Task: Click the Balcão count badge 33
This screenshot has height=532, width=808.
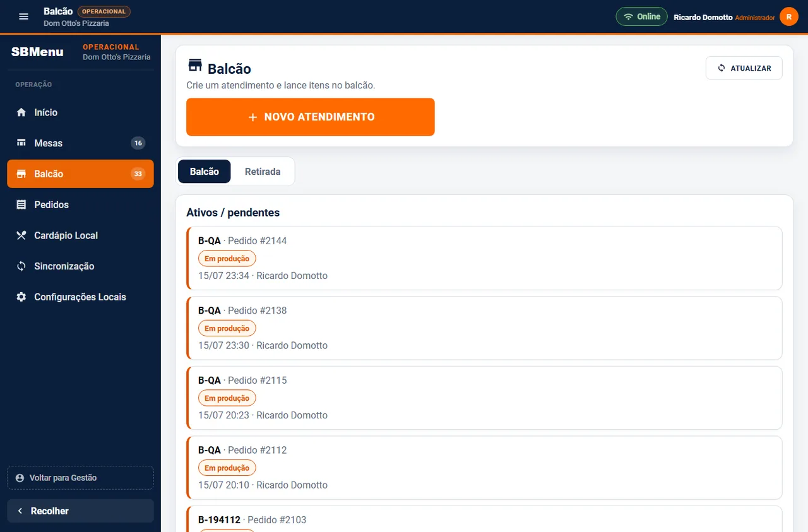Action: 138,174
